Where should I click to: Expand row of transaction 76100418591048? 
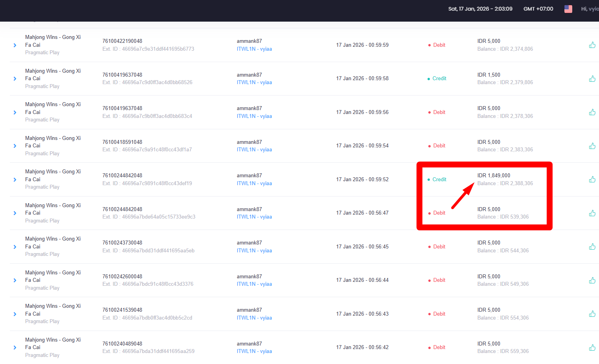(x=15, y=146)
